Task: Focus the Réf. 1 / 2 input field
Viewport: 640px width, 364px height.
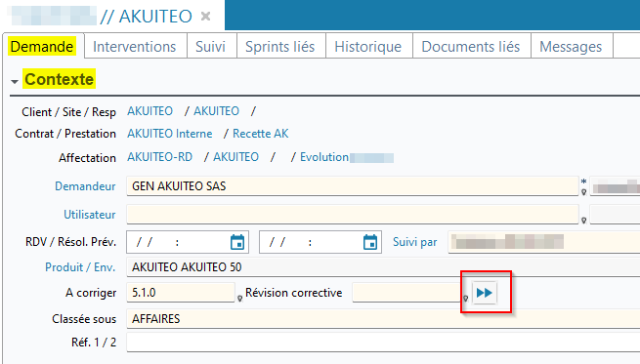Action: [x=383, y=342]
